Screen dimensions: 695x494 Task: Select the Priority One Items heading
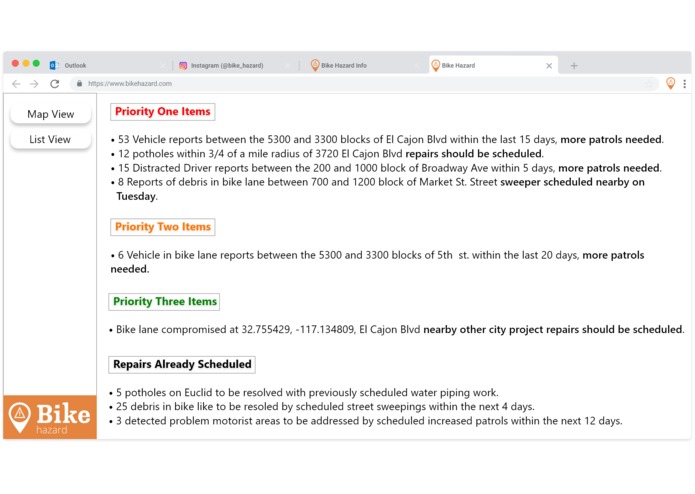click(163, 112)
